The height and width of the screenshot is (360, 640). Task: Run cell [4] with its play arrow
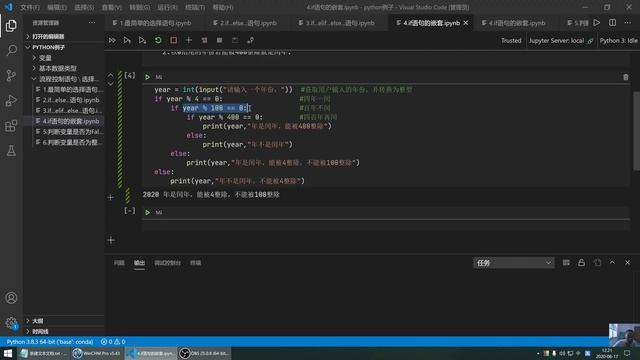pos(147,77)
